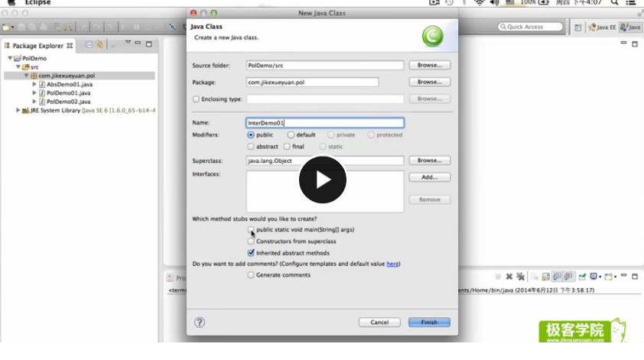Click Remove Launch icon in Console toolbar
Viewport: 644px width, 360px height.
click(x=509, y=276)
